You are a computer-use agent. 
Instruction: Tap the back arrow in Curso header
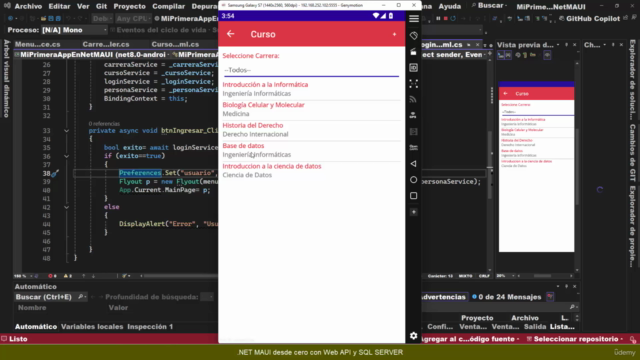tap(231, 34)
